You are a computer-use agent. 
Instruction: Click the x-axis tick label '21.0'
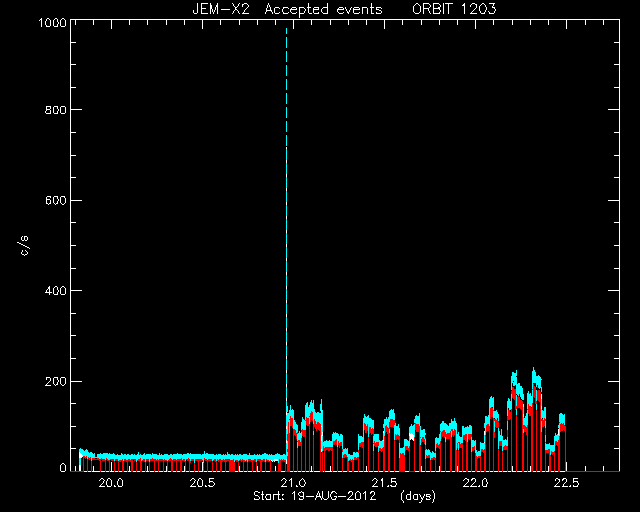pyautogui.click(x=293, y=483)
